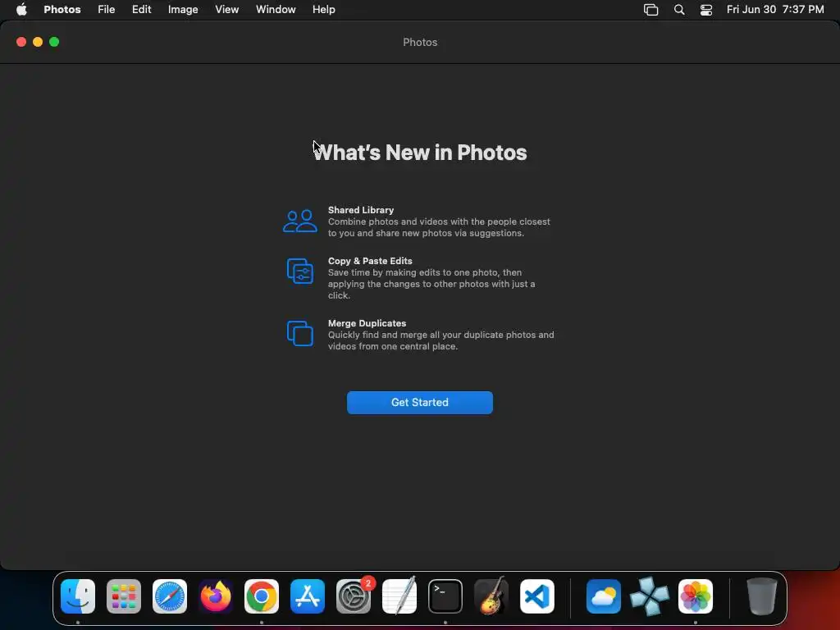Screen dimensions: 840x630
Task: Open Spotlight search in menu bar
Action: tap(678, 10)
